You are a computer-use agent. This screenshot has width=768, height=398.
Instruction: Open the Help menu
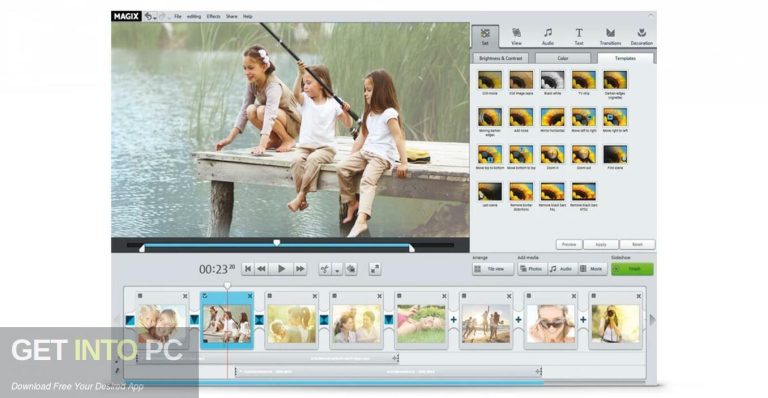pyautogui.click(x=248, y=17)
